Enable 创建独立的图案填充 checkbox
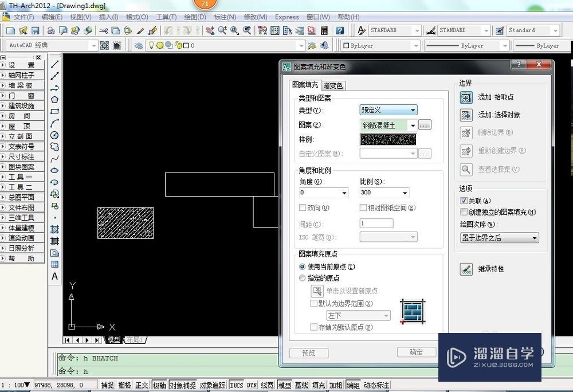This screenshot has height=392, width=573. [x=464, y=211]
